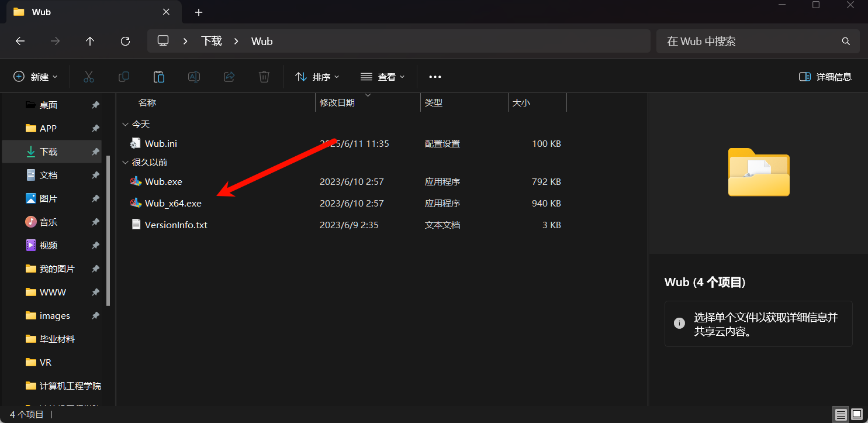
Task: Switch to large icons view in status bar
Action: [x=857, y=414]
